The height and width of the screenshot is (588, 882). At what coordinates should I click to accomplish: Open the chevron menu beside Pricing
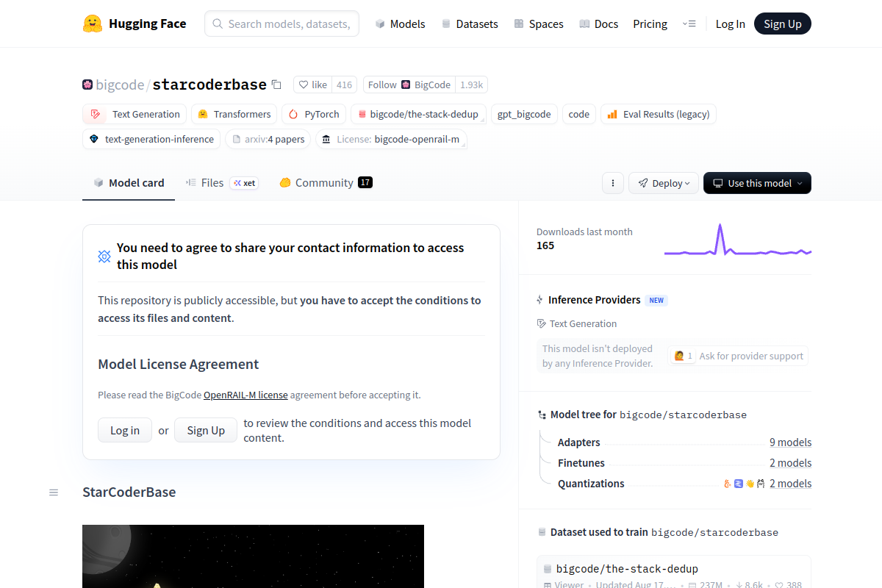[x=689, y=24]
